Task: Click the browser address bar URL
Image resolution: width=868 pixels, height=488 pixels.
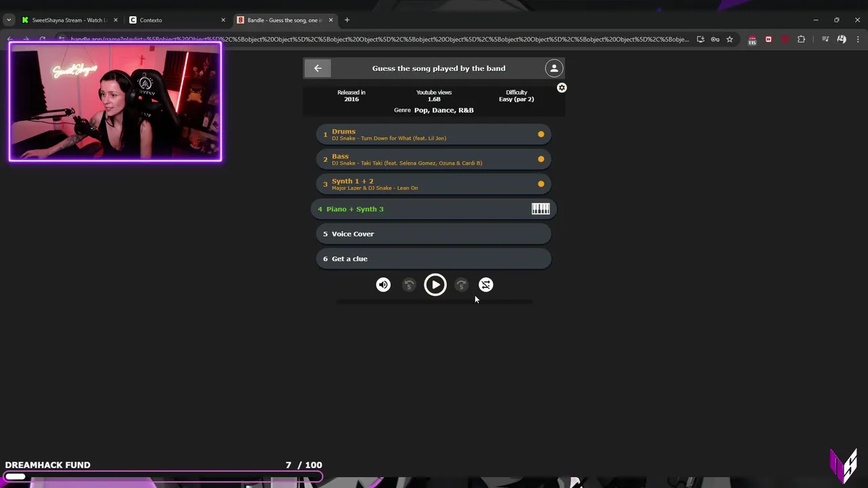Action: point(380,39)
